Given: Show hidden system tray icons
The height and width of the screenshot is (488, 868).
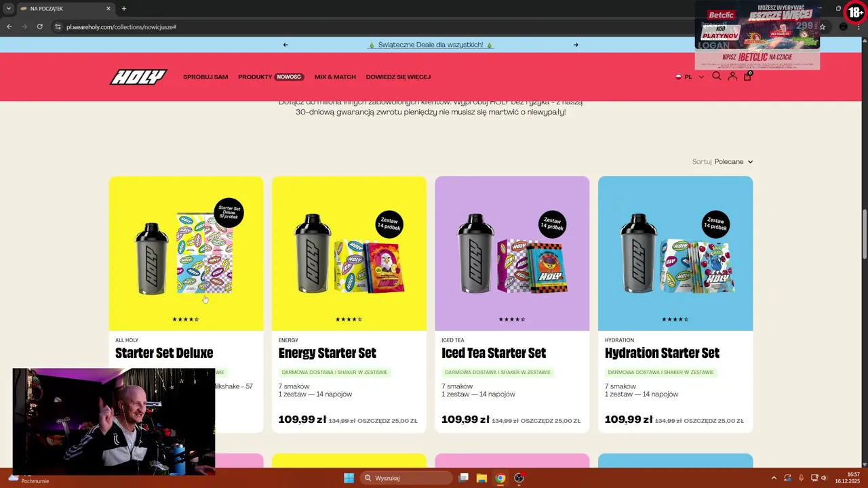Looking at the screenshot, I should coord(774,478).
